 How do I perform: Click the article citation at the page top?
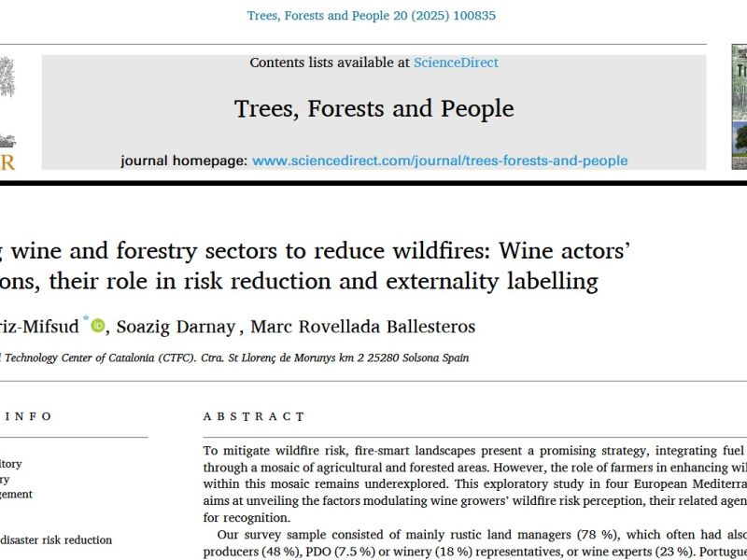pyautogui.click(x=372, y=15)
